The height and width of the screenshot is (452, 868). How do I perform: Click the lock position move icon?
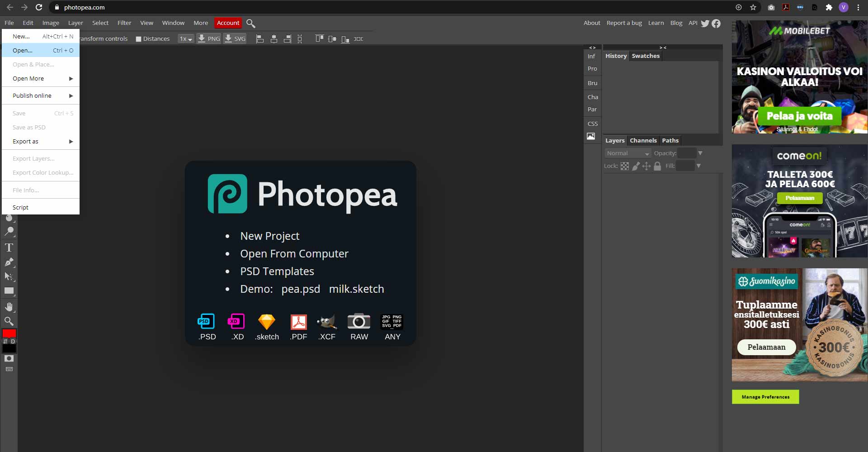(646, 166)
